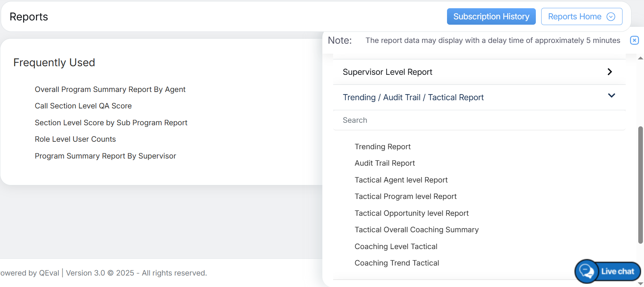Open Tactical Opportunity level Report
This screenshot has width=644, height=287.
click(x=412, y=213)
